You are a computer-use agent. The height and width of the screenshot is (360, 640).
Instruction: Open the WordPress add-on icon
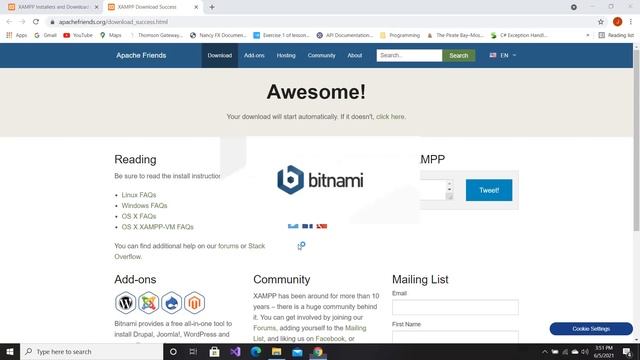[x=125, y=303]
